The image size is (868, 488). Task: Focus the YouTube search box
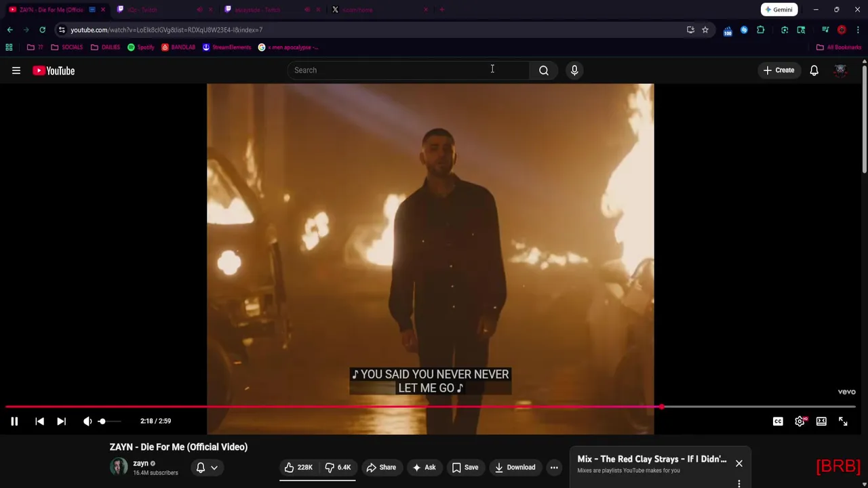[408, 70]
